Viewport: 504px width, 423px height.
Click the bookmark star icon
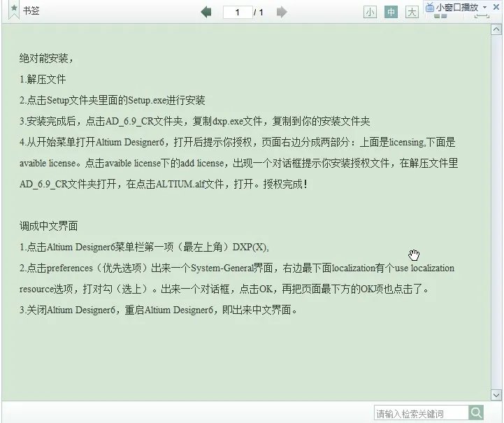tap(14, 11)
